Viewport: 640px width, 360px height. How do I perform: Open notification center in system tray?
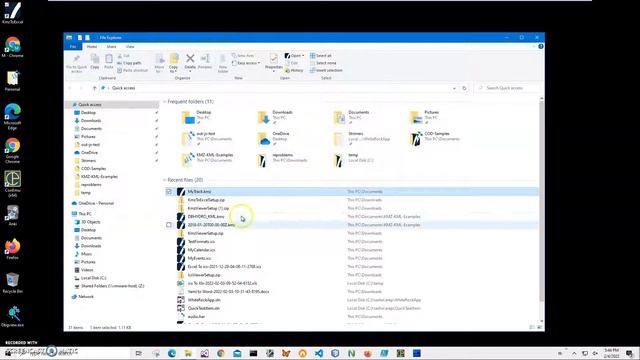(x=630, y=353)
